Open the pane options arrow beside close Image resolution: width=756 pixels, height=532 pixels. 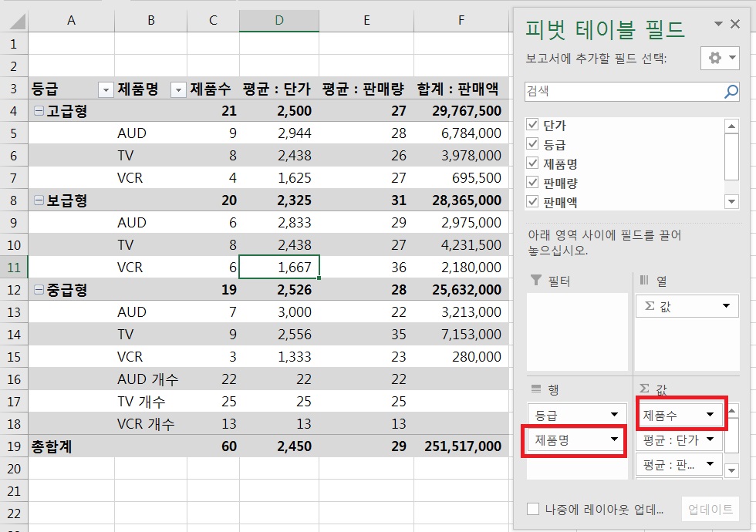pos(719,25)
